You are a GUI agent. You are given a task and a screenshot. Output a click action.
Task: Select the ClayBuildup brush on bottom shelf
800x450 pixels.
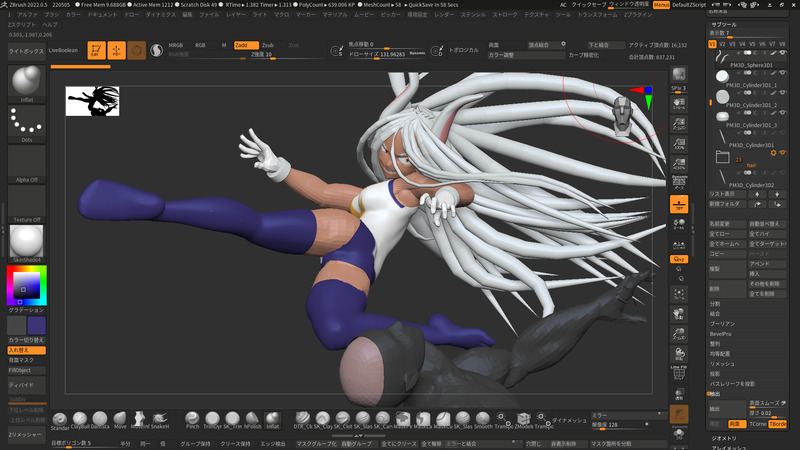click(x=79, y=419)
